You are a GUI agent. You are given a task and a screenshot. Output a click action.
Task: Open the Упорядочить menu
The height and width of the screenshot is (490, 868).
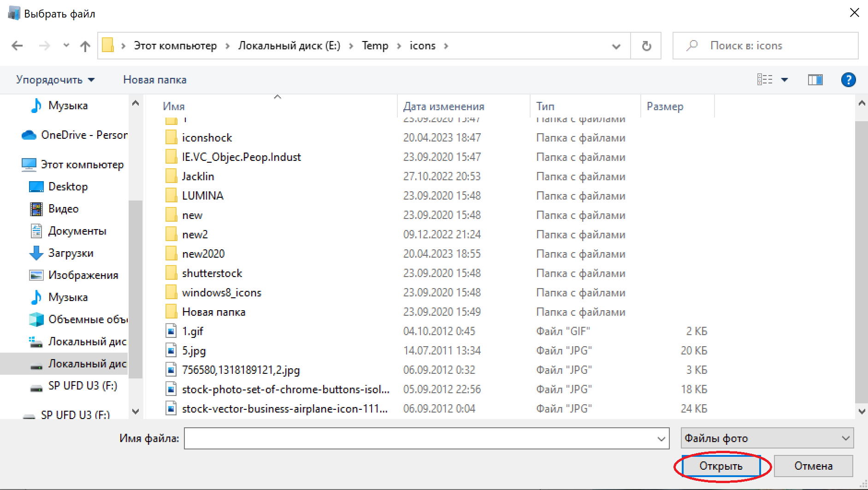click(55, 80)
